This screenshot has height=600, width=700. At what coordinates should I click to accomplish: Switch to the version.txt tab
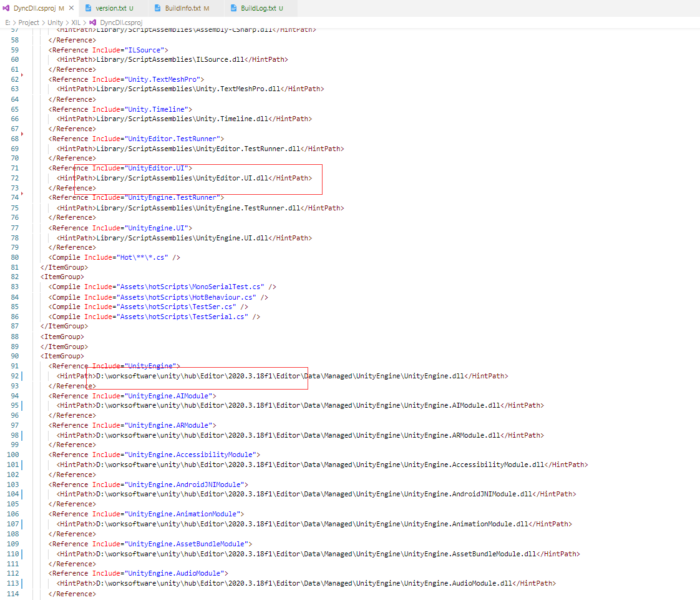[114, 8]
